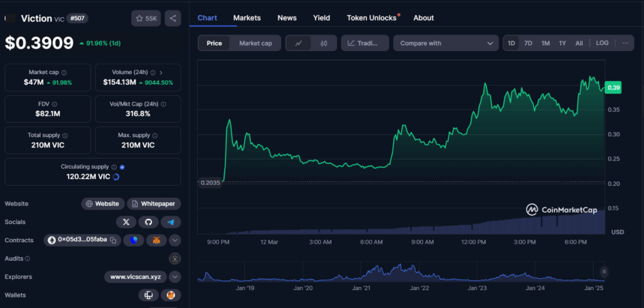
Task: Copy the contract address 0x05d3...05faba
Action: pyautogui.click(x=113, y=240)
